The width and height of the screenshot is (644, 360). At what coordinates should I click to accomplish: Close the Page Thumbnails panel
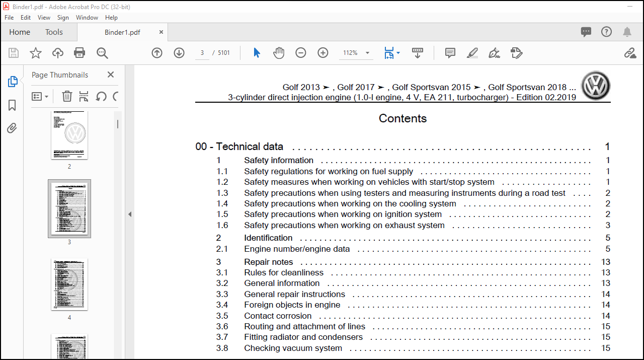point(111,75)
